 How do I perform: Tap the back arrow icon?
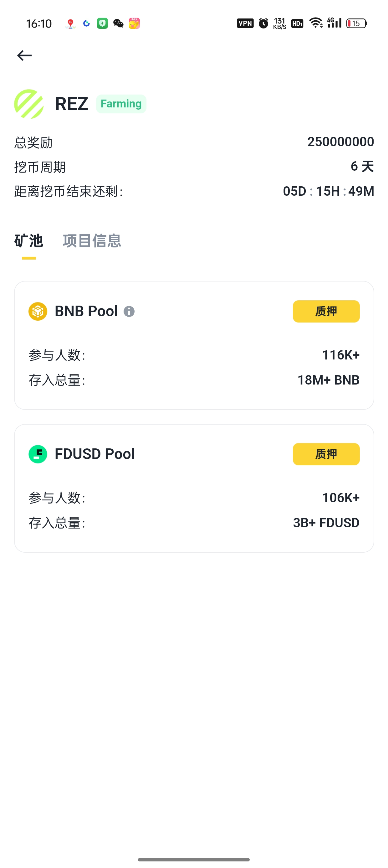pyautogui.click(x=24, y=55)
